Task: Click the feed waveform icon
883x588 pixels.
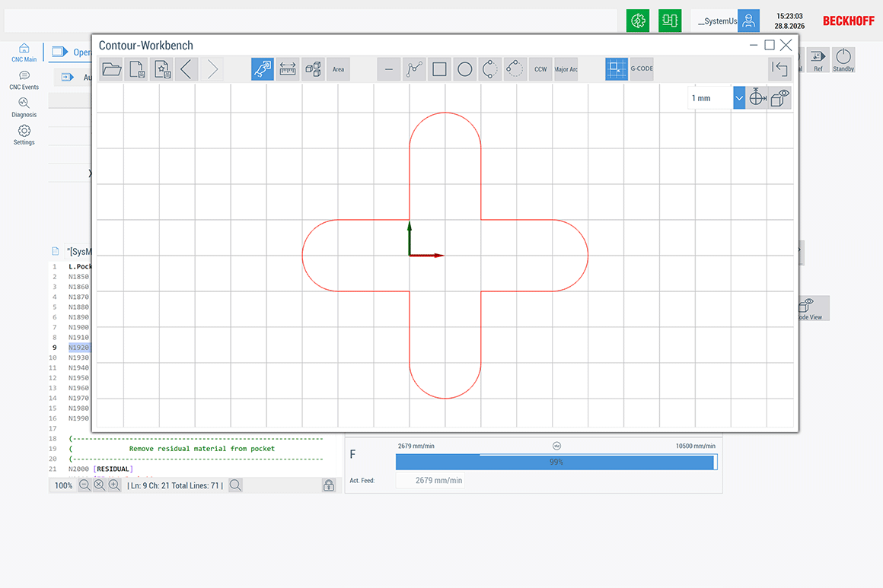Action: click(556, 446)
